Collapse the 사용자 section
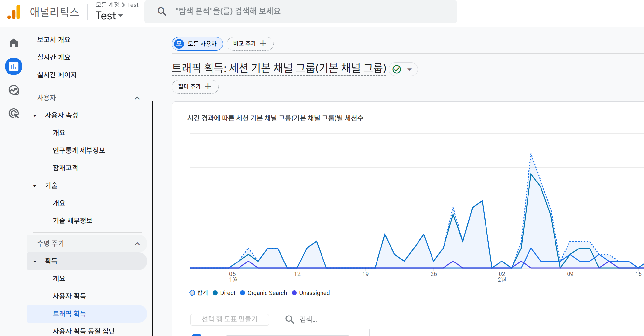644x336 pixels. coord(137,98)
